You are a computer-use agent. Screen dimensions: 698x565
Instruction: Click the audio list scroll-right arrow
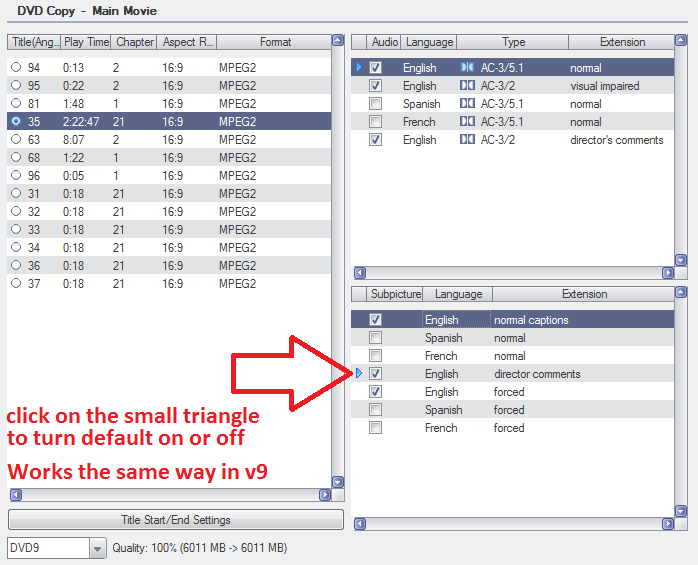[x=668, y=272]
